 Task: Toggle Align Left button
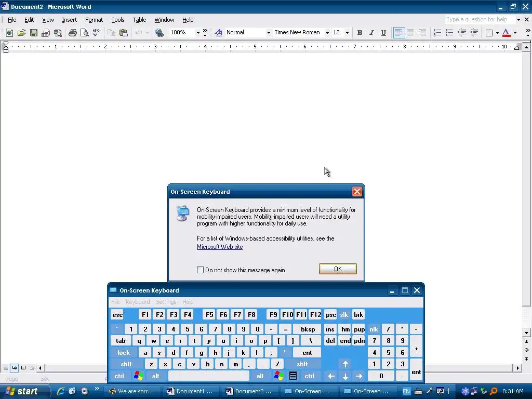[x=398, y=33]
